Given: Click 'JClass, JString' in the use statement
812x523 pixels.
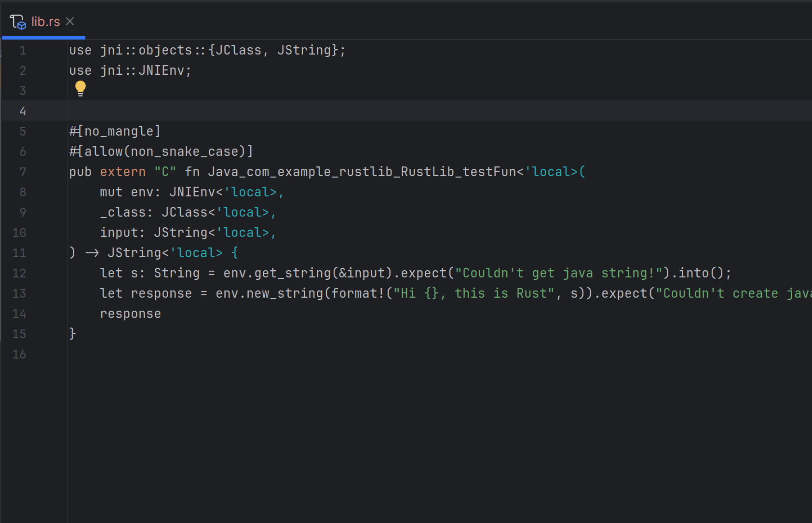Looking at the screenshot, I should pos(273,50).
